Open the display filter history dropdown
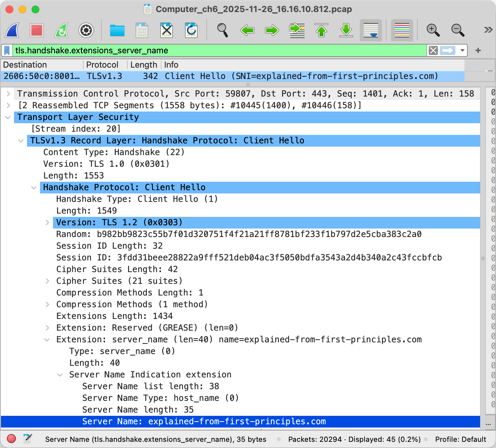The width and height of the screenshot is (496, 448). tap(462, 50)
